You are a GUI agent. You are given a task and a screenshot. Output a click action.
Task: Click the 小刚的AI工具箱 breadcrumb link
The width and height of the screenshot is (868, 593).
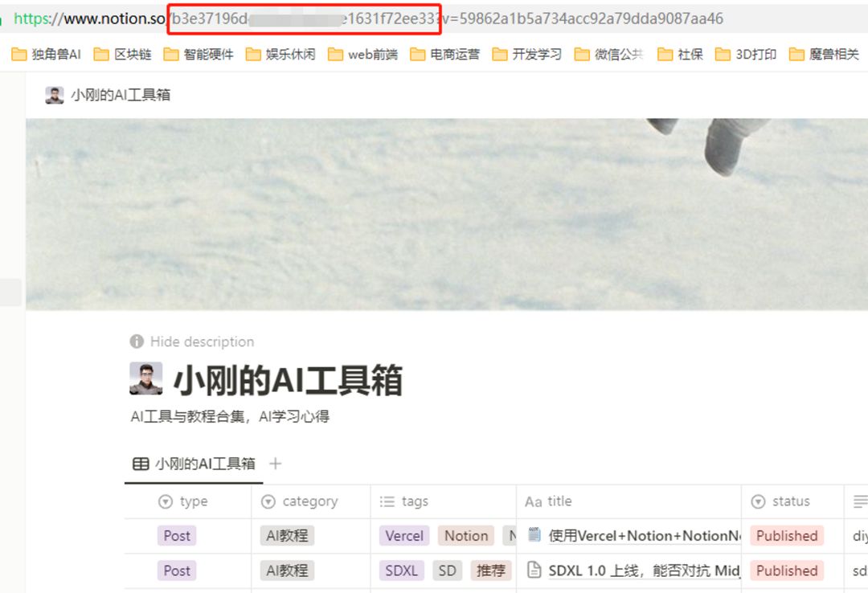pos(121,95)
